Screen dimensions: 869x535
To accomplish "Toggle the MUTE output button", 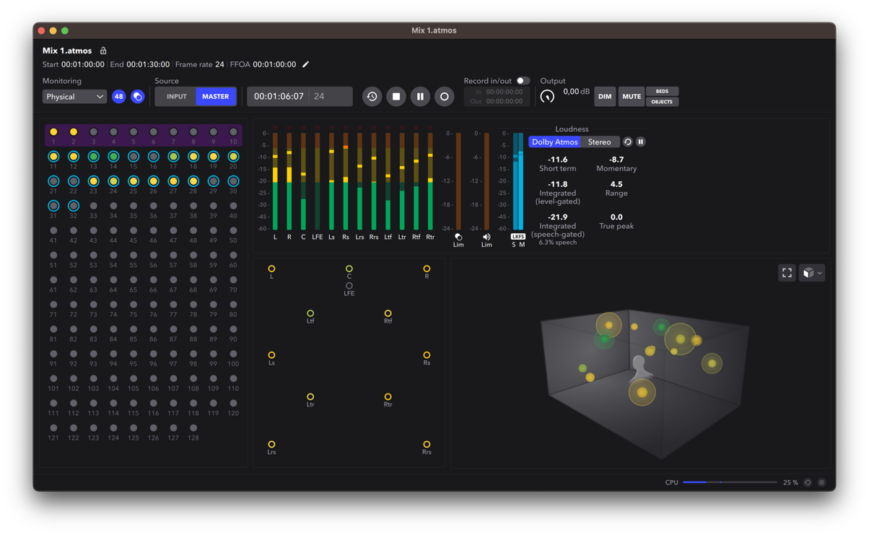I will tap(631, 97).
